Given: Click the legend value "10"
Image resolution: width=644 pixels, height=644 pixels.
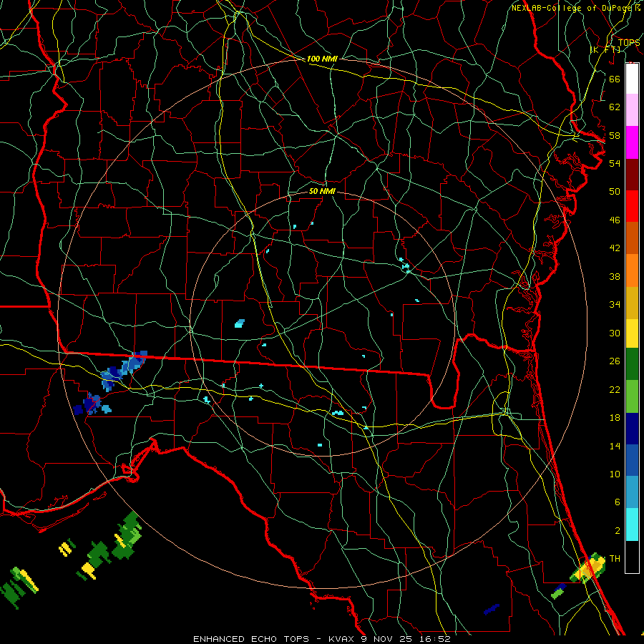Looking at the screenshot, I should tap(615, 474).
